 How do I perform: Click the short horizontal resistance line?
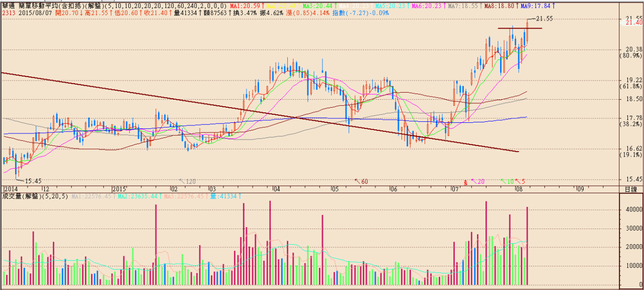[x=520, y=28]
